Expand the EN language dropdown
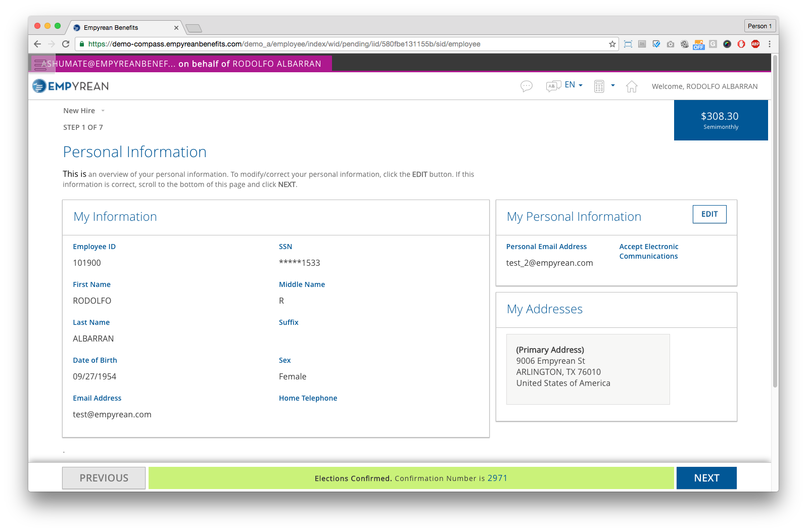The width and height of the screenshot is (807, 532). (x=574, y=85)
